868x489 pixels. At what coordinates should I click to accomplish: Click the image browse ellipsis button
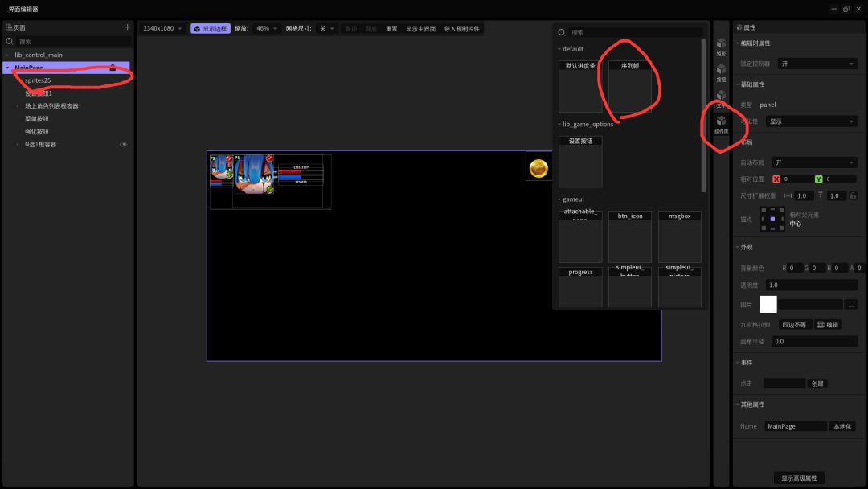[x=851, y=305]
